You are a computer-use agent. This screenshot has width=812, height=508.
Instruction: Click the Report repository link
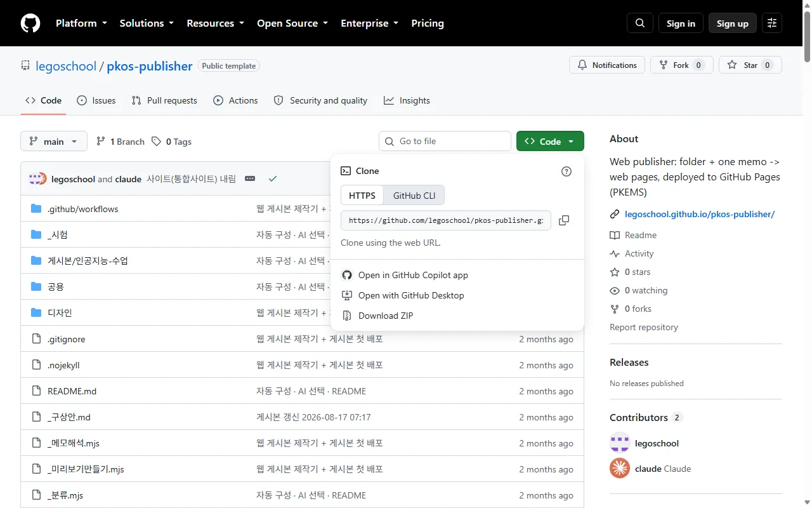[644, 327]
